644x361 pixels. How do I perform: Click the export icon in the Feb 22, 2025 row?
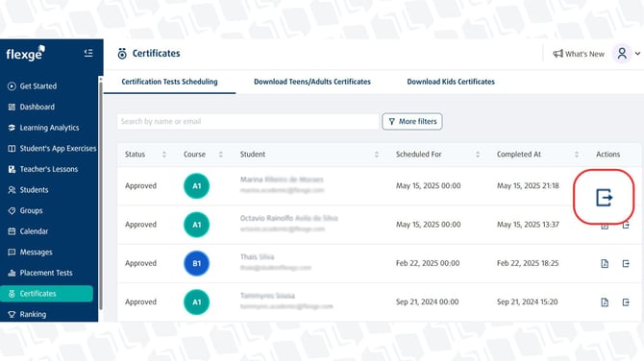click(626, 263)
